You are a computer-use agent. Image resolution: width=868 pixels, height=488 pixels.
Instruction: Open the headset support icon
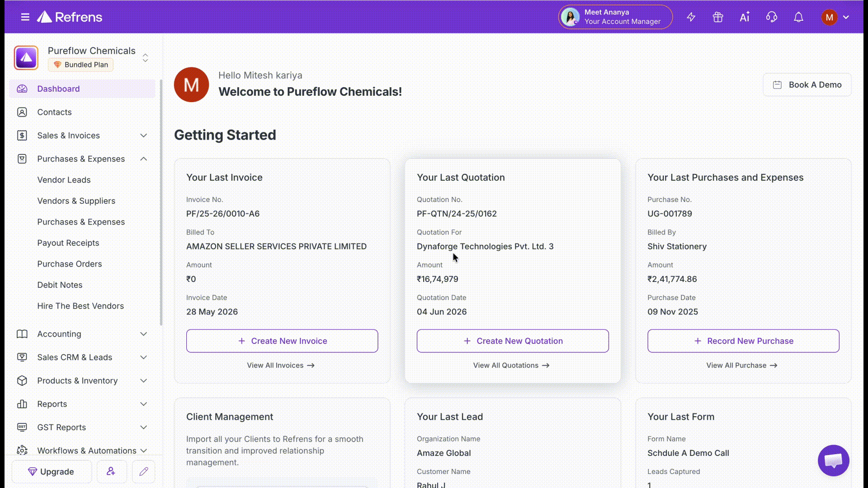(772, 17)
